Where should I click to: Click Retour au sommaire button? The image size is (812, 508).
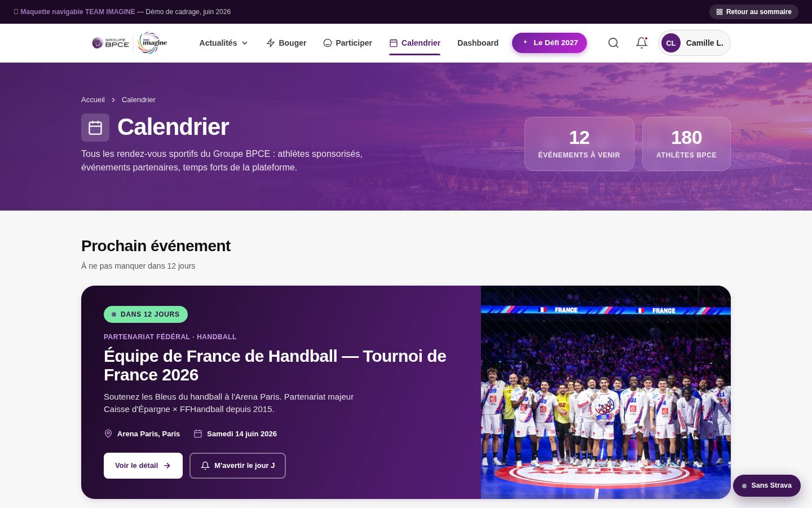pyautogui.click(x=754, y=12)
